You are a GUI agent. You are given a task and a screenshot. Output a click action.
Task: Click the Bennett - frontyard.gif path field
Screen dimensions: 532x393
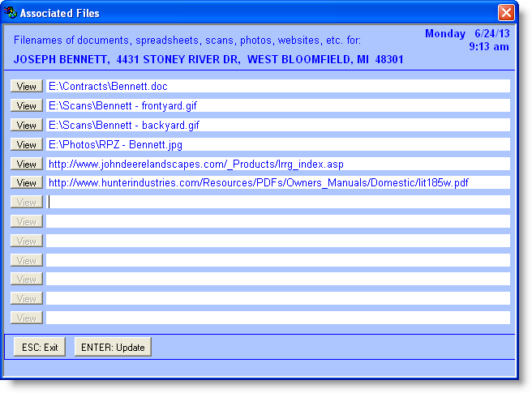[x=277, y=105]
